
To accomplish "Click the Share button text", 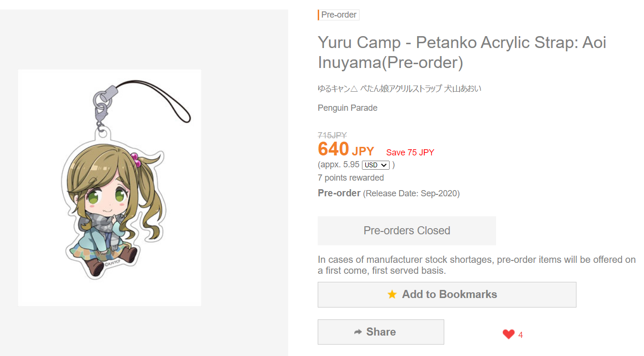I will 381,332.
